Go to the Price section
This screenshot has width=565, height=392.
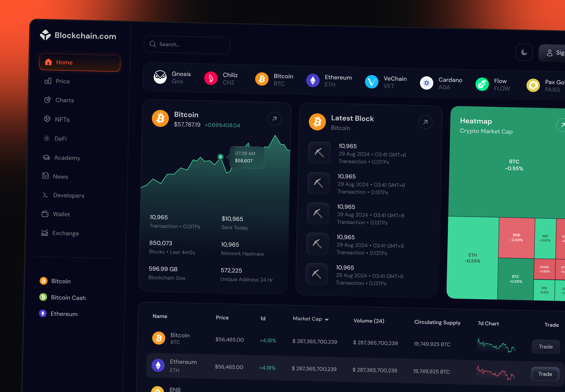pos(57,81)
